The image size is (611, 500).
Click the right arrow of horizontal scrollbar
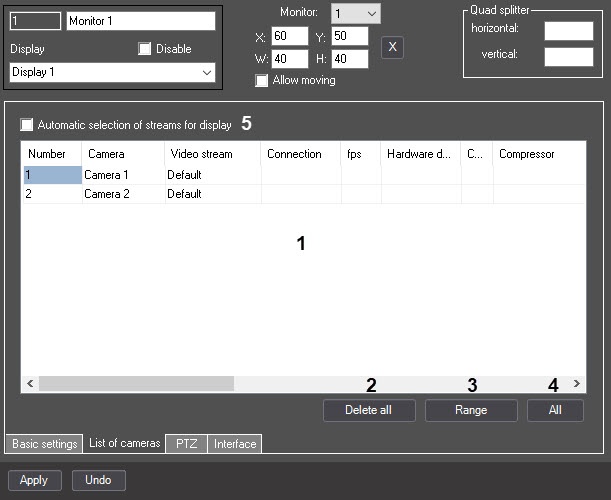point(577,383)
